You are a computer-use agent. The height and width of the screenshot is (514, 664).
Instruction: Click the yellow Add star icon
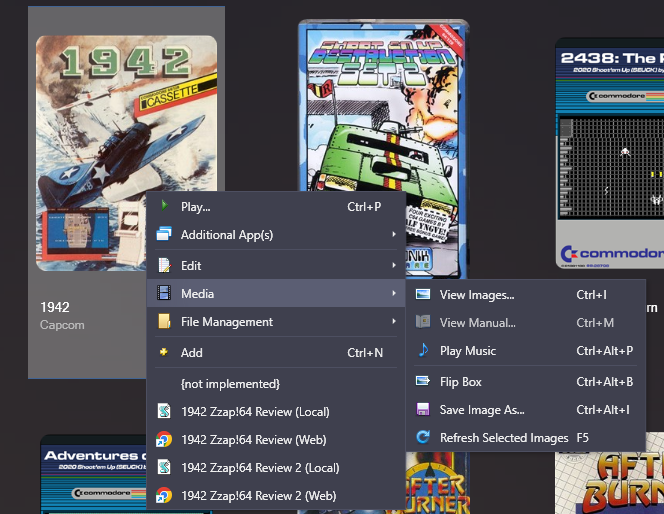(x=163, y=352)
